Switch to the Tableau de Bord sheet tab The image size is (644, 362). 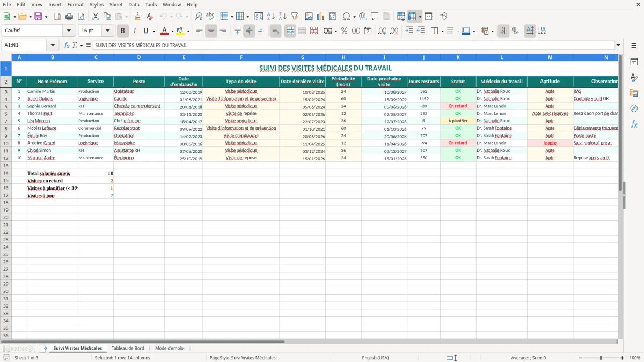(x=128, y=349)
